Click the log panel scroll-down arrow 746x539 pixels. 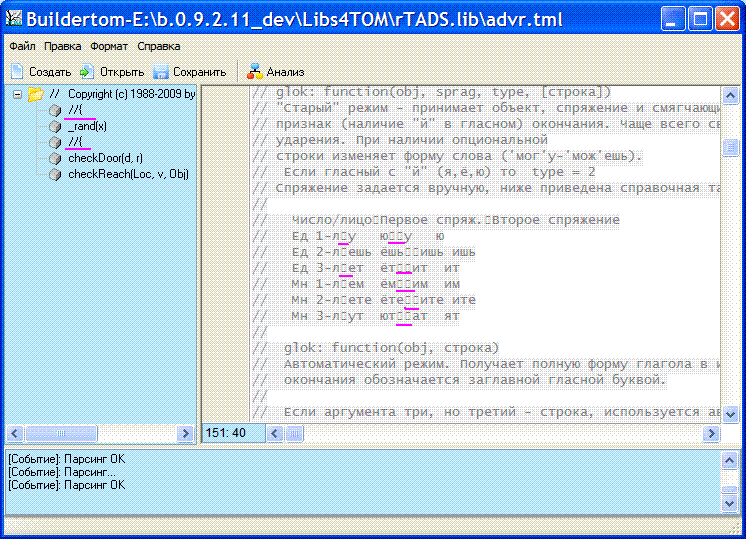coord(730,503)
